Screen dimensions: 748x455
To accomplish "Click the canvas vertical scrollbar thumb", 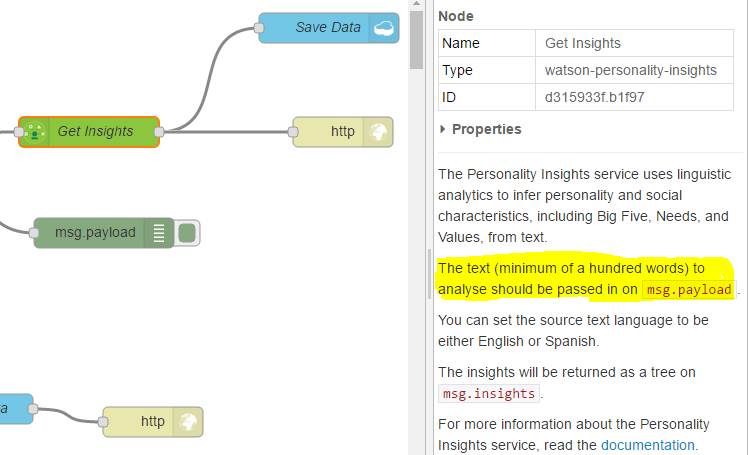I will [x=416, y=40].
